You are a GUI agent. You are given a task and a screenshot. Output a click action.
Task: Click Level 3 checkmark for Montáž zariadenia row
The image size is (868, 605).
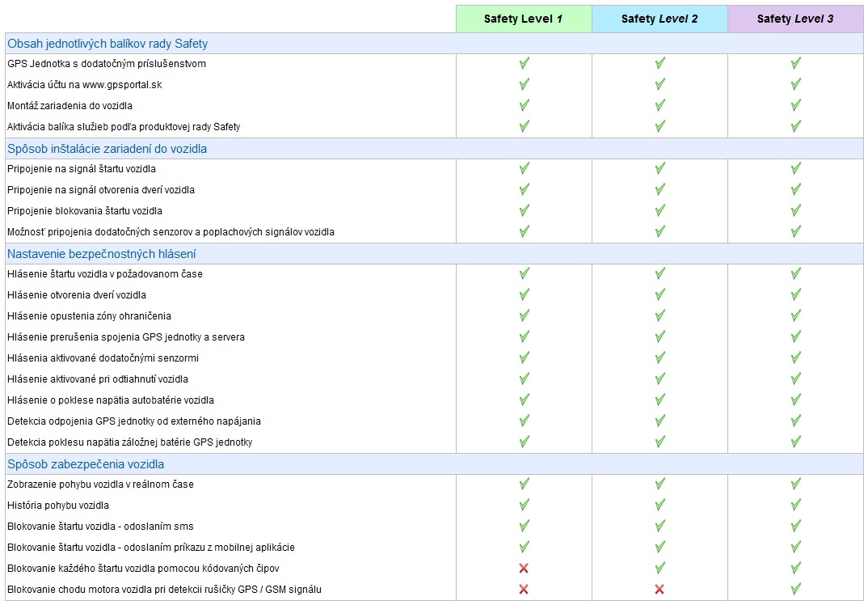click(795, 105)
